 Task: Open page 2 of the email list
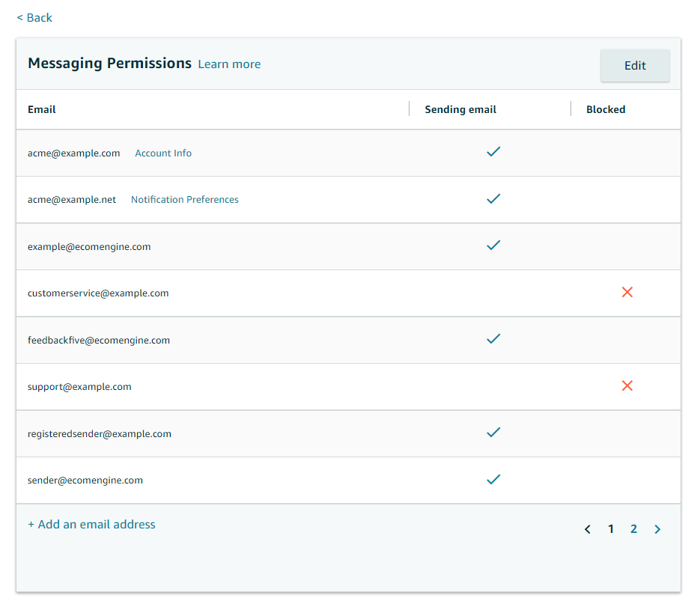click(633, 529)
